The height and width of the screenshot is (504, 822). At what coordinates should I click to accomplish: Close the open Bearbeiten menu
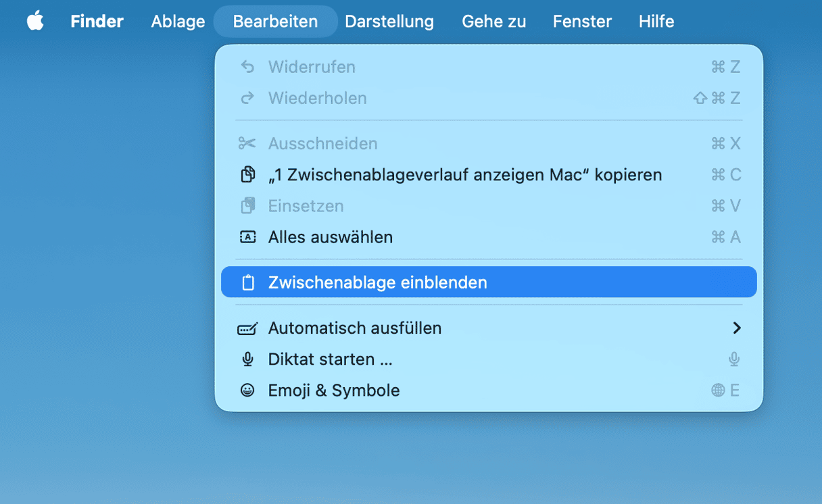(x=275, y=22)
